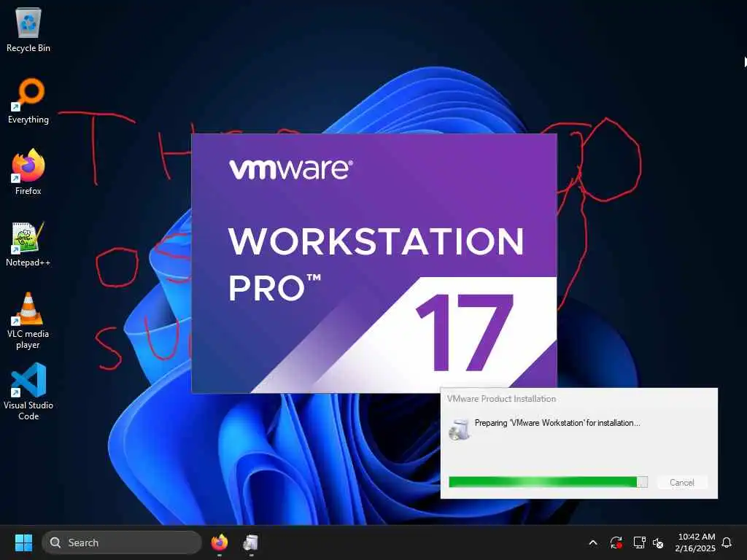The width and height of the screenshot is (747, 560).
Task: Expand the hidden tray icons chevron
Action: pyautogui.click(x=593, y=542)
